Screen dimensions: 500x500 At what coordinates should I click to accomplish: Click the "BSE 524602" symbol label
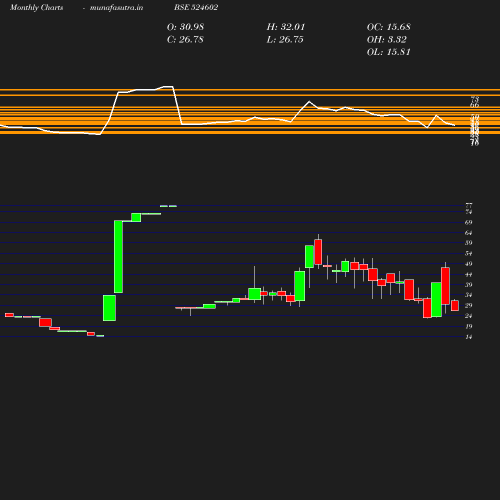196,7
